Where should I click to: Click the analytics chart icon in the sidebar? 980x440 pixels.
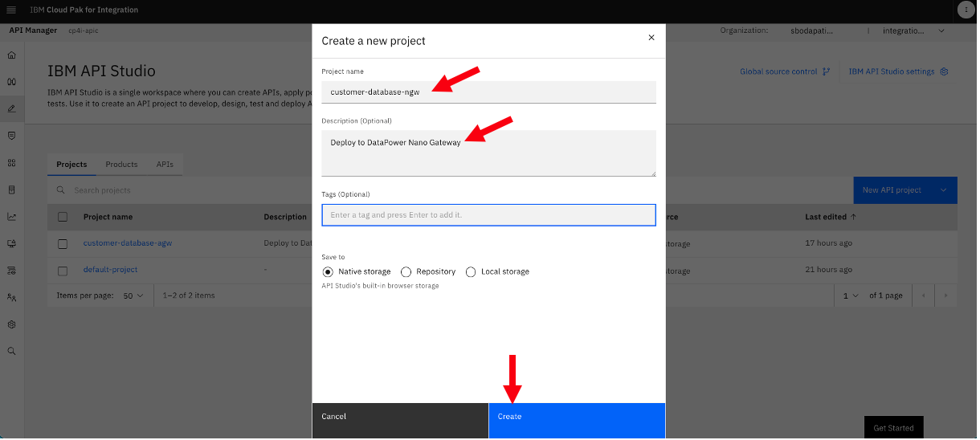[x=11, y=217]
